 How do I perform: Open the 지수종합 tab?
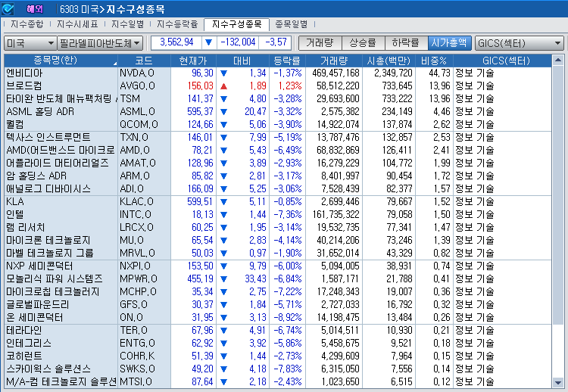[x=27, y=24]
